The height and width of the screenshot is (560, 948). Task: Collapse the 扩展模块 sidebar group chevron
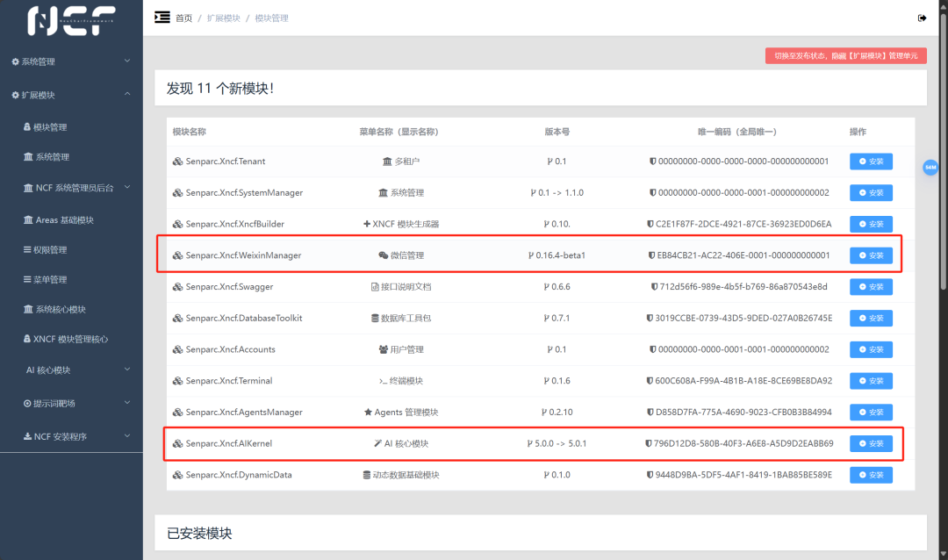click(127, 94)
